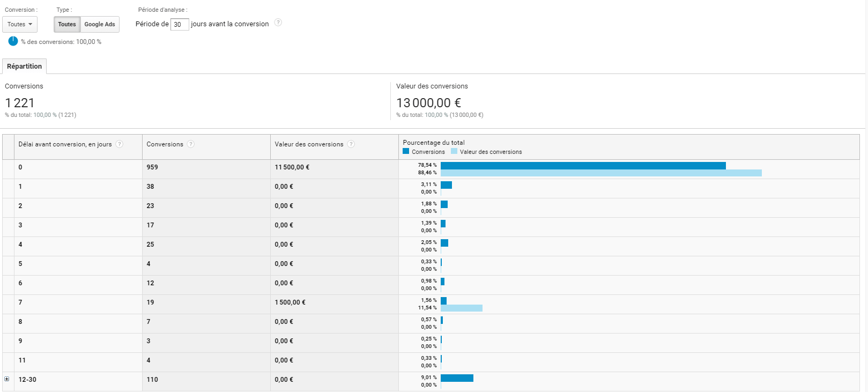Click the 9,01 % bar in 12-30 row
This screenshot has height=392, width=868.
coord(457,378)
